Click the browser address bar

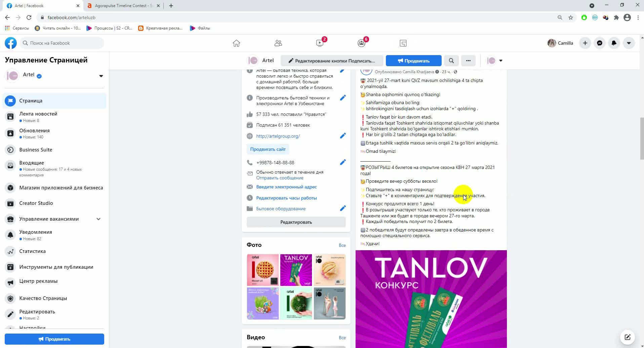pos(296,17)
